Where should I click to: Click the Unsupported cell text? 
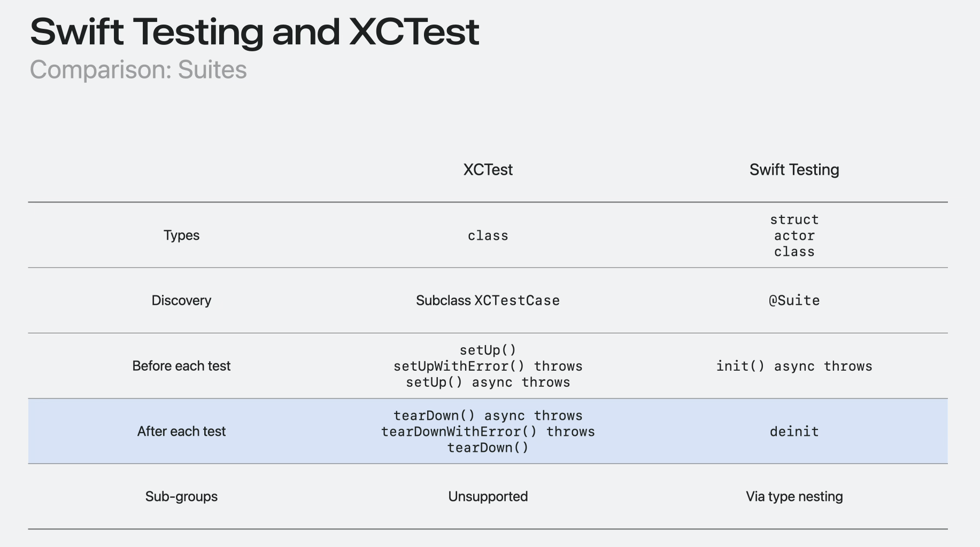pos(488,497)
